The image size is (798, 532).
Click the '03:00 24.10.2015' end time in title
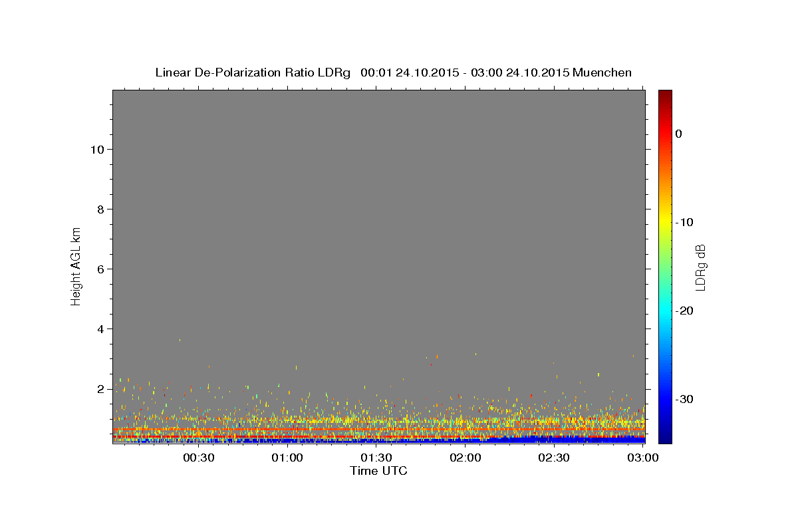pyautogui.click(x=519, y=72)
